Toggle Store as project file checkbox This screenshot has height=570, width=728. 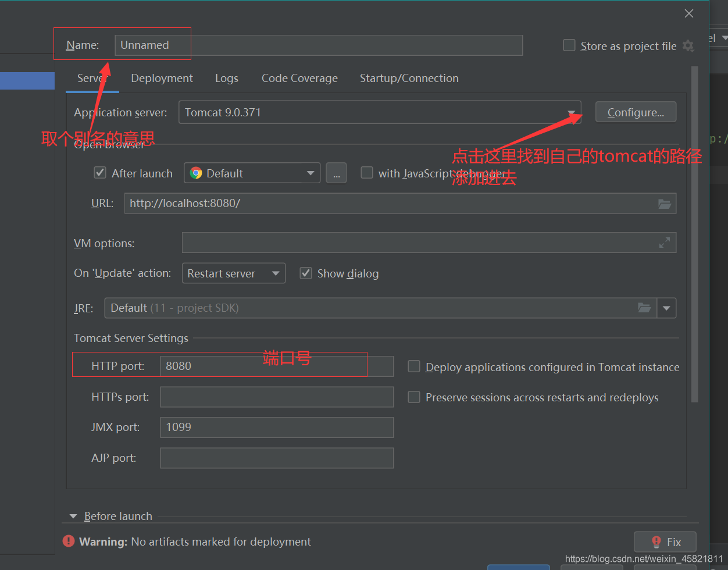569,45
